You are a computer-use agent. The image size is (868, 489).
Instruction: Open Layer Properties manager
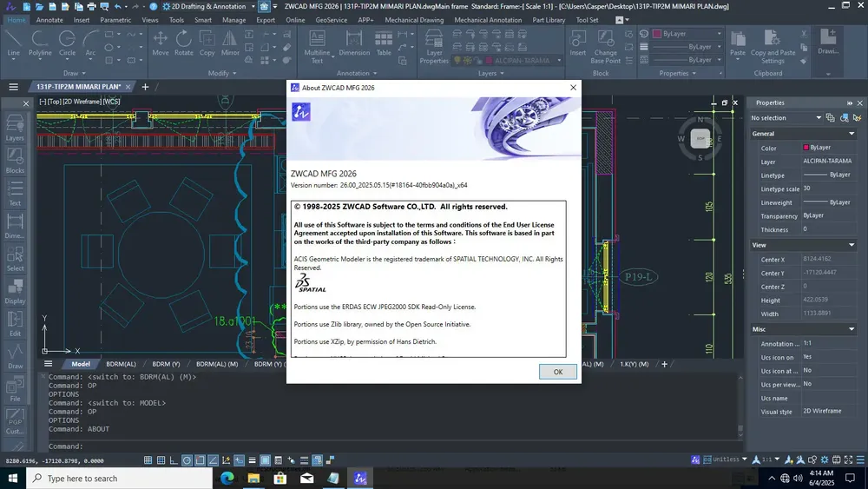(434, 47)
